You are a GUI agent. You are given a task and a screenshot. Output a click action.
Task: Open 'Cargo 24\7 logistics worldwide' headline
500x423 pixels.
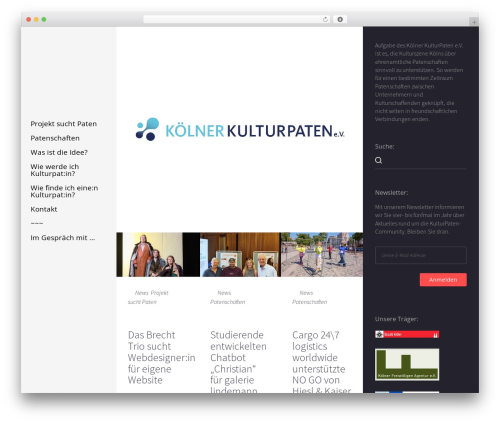[x=322, y=361]
